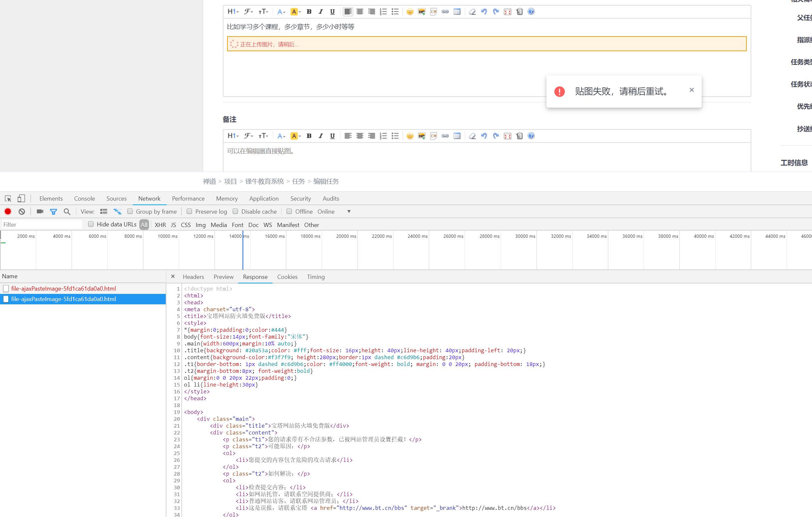Insert ordered list in upper editor
This screenshot has height=517, width=812.
[x=383, y=12]
